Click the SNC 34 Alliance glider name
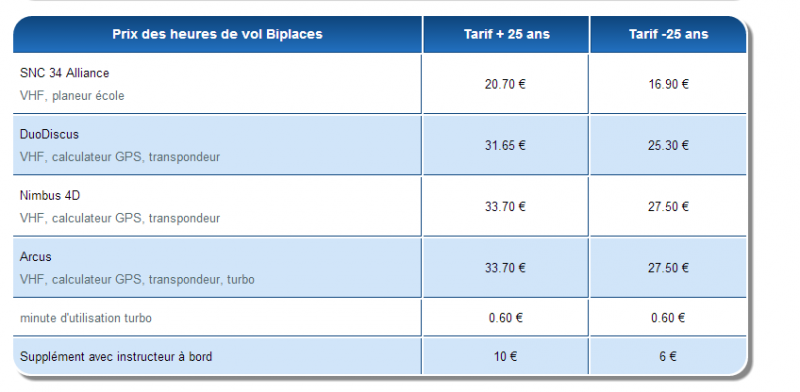Screen dimensions: 800x392 [64, 73]
